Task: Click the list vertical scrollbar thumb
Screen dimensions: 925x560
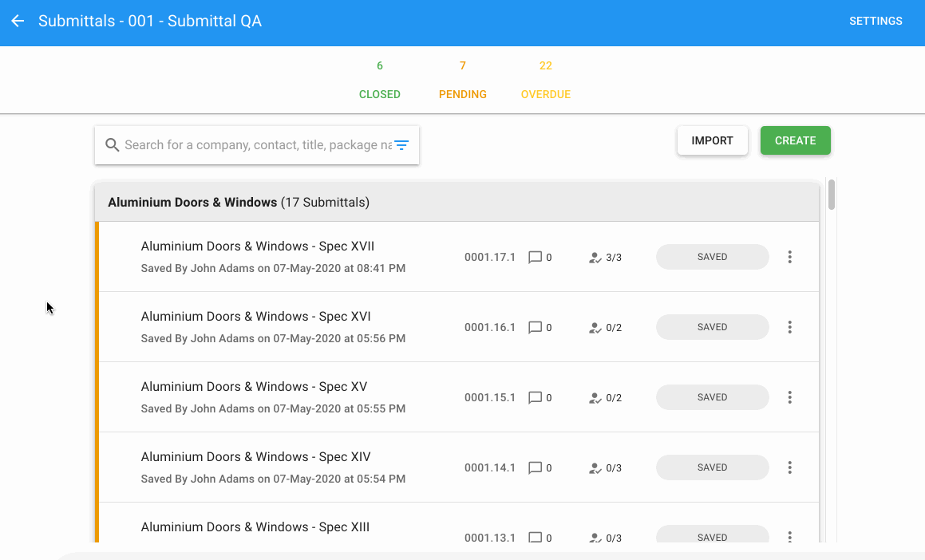Action: [x=831, y=195]
